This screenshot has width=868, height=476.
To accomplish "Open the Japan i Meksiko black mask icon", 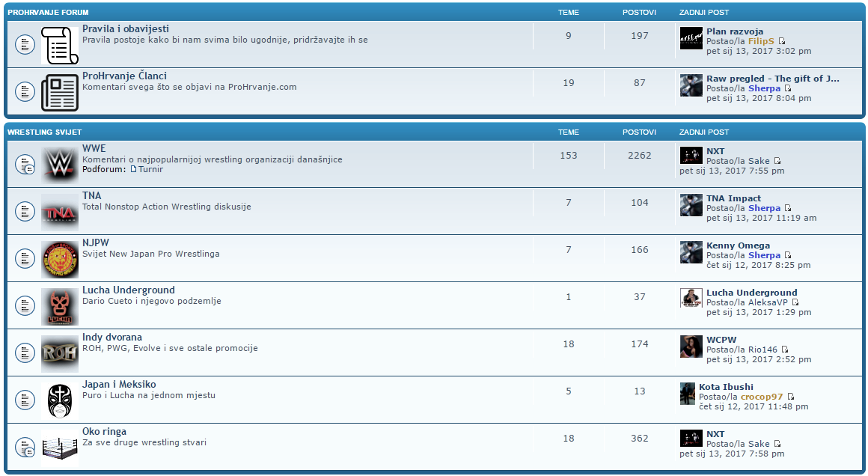I will tap(60, 400).
